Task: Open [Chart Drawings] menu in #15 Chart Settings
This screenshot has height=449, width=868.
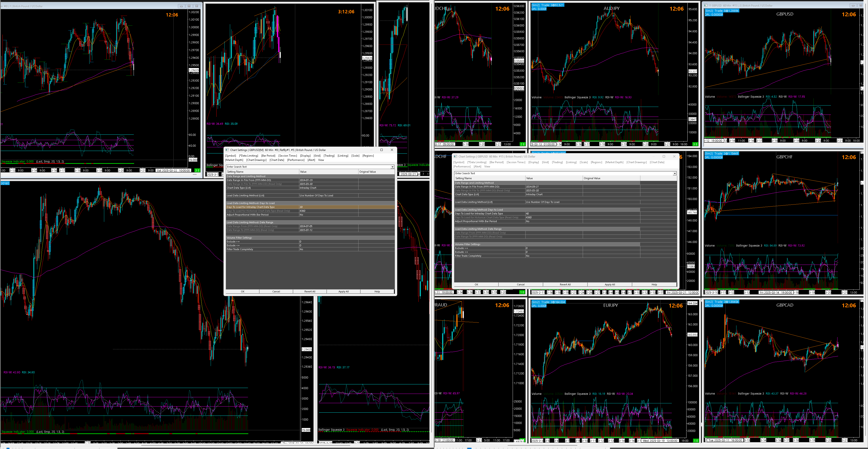Action: coord(636,162)
